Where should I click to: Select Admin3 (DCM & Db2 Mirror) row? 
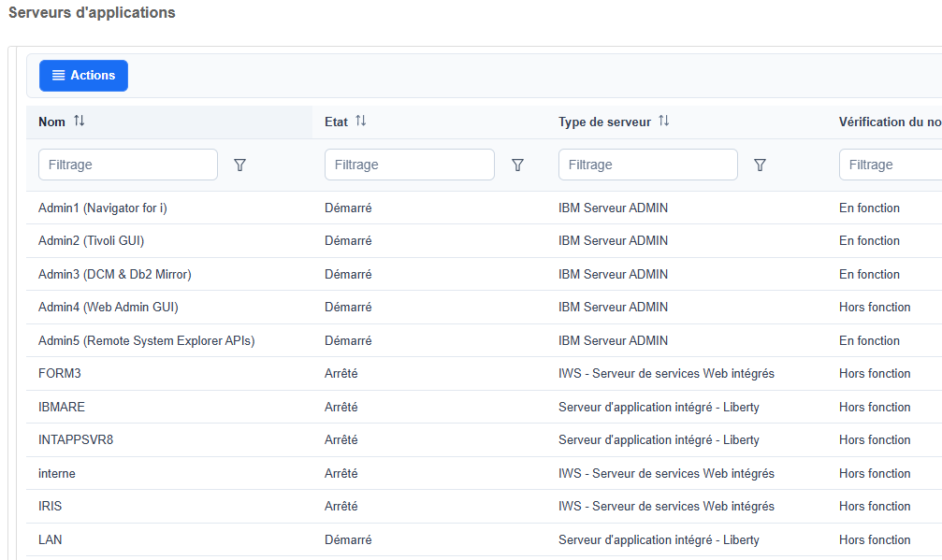click(485, 274)
